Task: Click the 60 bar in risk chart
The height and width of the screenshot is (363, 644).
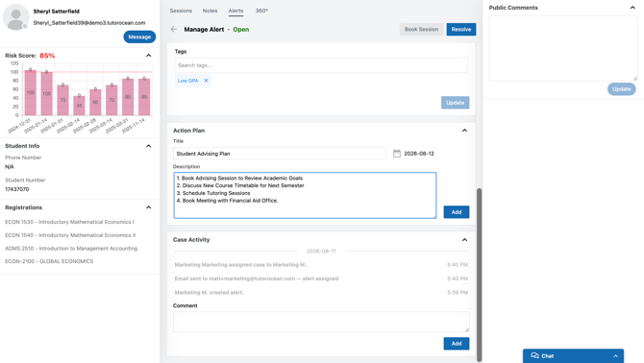Action: tap(95, 102)
